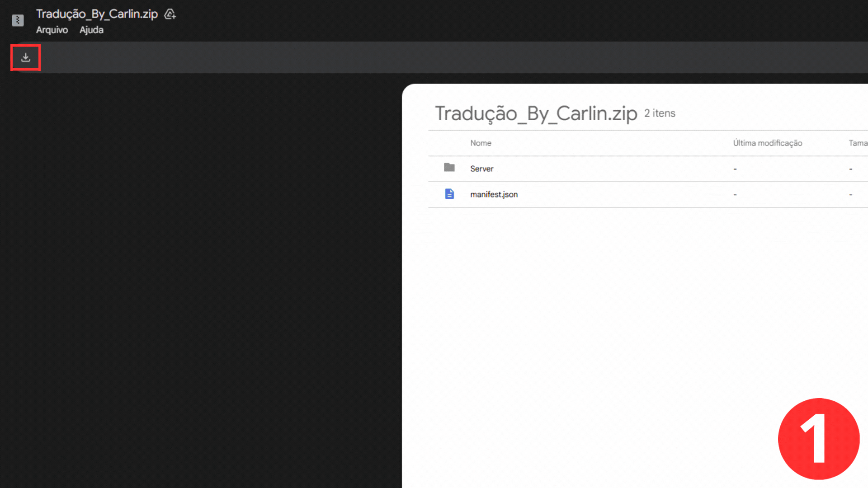Click Server row's size dash

[x=850, y=169]
